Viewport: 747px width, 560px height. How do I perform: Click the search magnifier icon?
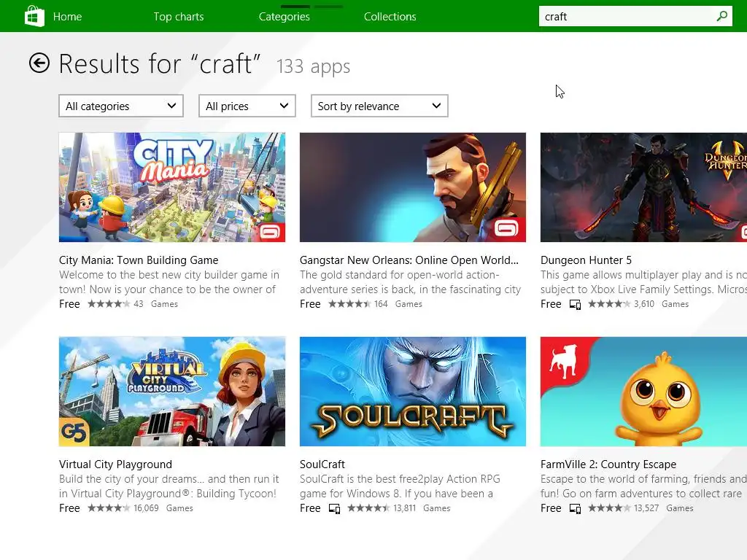(x=722, y=16)
